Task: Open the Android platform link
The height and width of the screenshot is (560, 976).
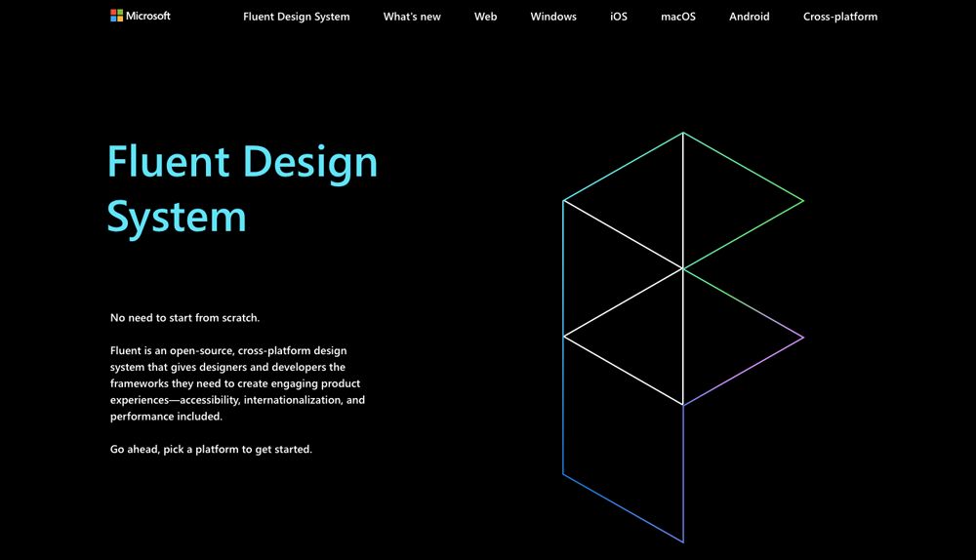Action: tap(750, 17)
